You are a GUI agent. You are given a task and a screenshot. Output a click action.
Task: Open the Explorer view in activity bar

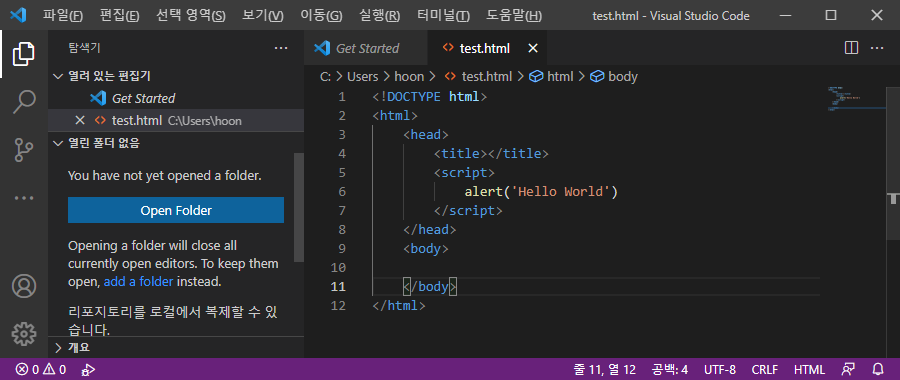click(24, 54)
